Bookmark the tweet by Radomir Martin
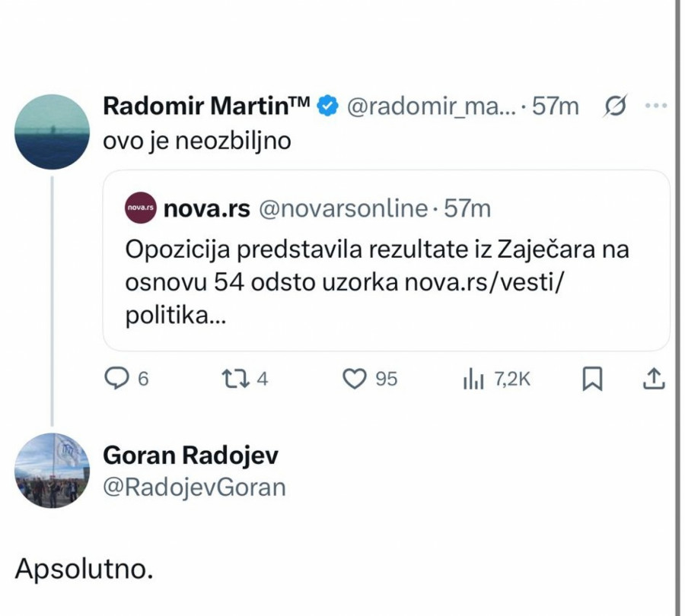Image resolution: width=685 pixels, height=616 pixels. tap(592, 379)
